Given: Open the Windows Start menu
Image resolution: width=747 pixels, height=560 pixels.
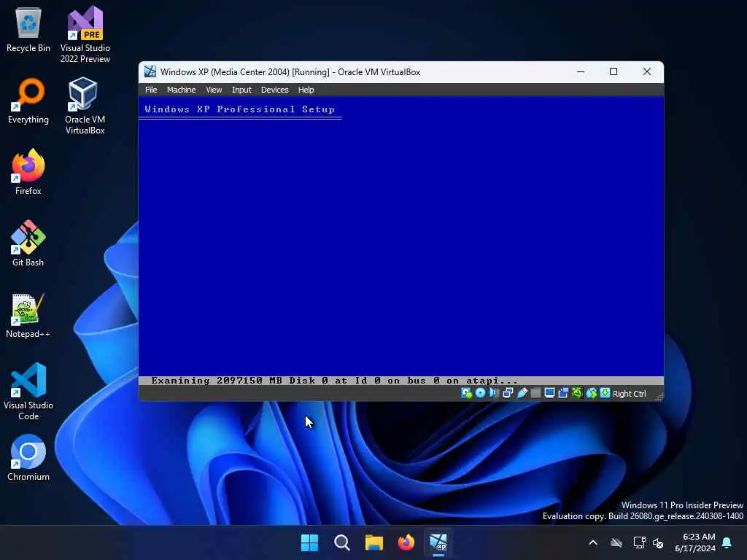Looking at the screenshot, I should 309,542.
